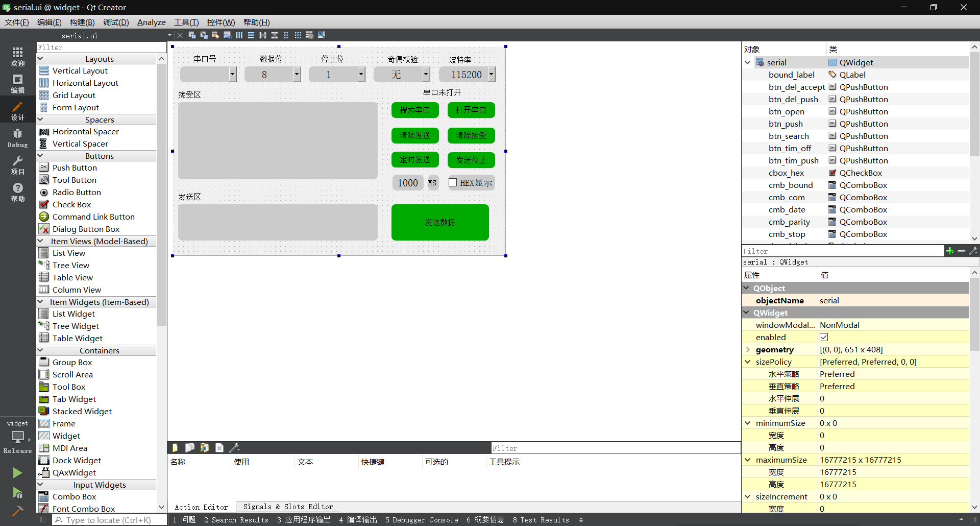
Task: Click copy action icon in Action Editor
Action: click(x=189, y=448)
